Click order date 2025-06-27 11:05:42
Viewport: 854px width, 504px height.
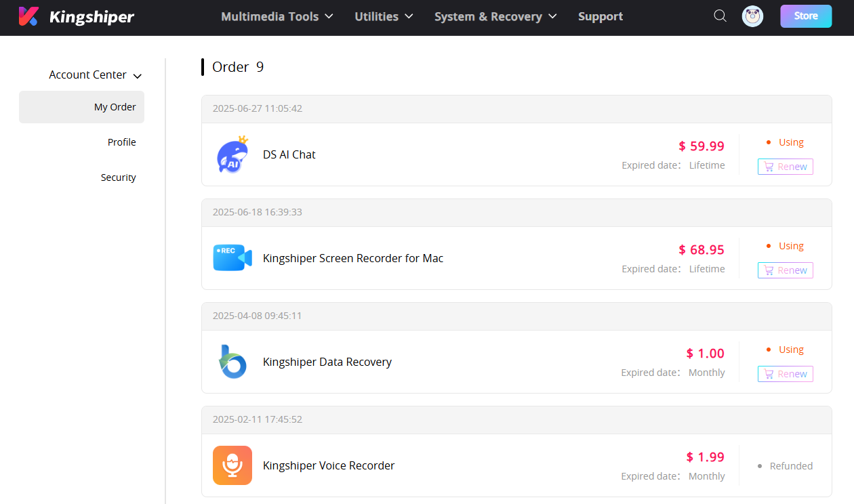[x=258, y=108]
